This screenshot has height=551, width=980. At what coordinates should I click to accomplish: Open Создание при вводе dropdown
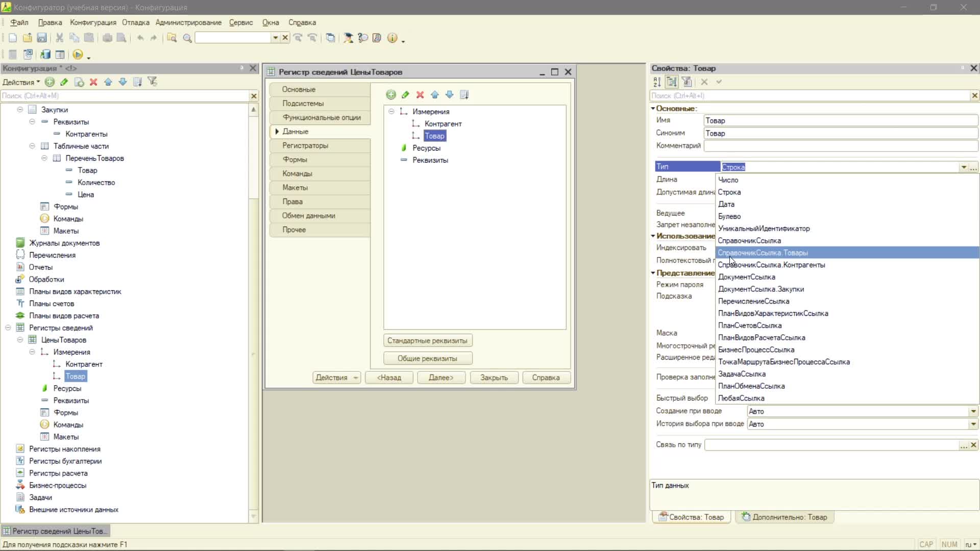click(973, 411)
